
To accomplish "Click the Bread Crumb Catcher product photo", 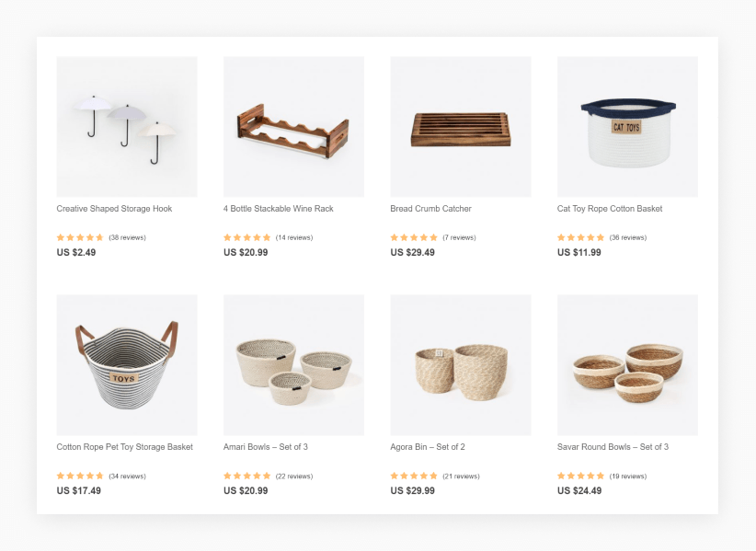I will [x=461, y=126].
